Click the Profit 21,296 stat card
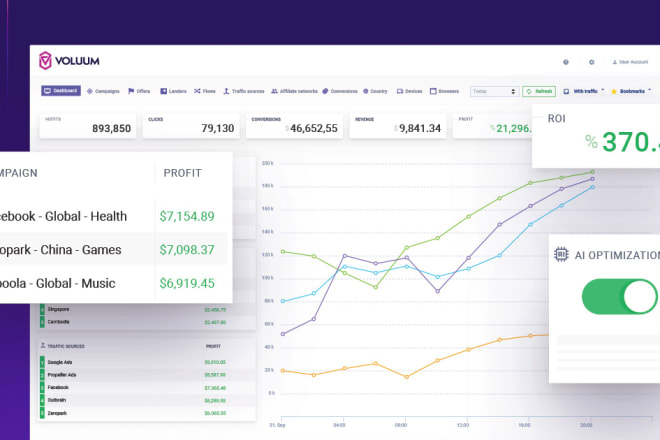Image resolution: width=660 pixels, height=440 pixels. pyautogui.click(x=492, y=125)
